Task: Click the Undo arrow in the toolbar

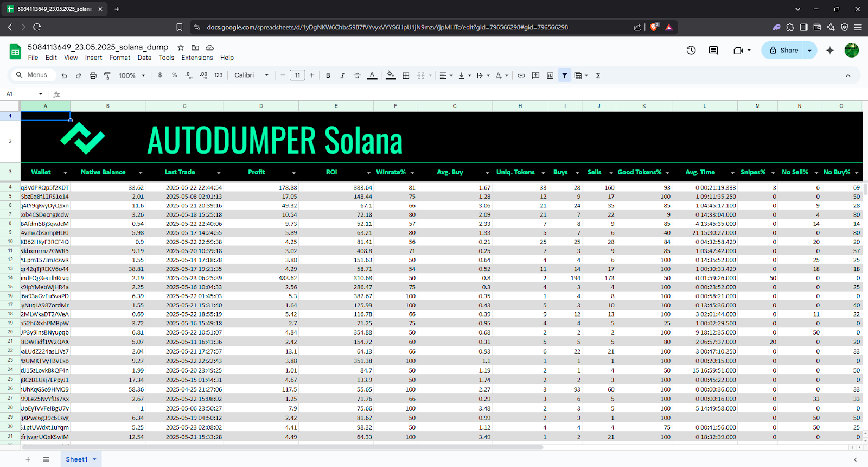Action: 64,75
